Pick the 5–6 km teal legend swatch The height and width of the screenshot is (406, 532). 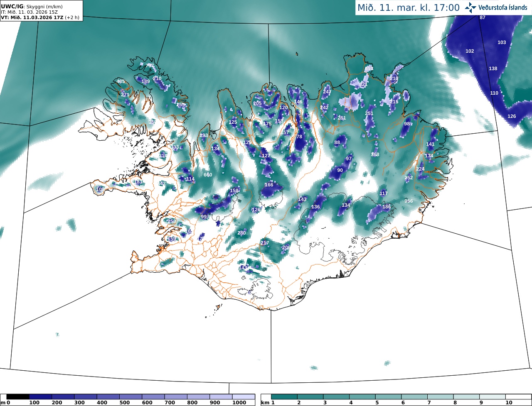click(x=388, y=397)
